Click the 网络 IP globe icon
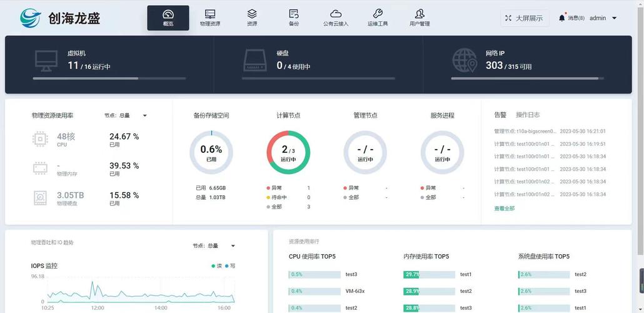The height and width of the screenshot is (313, 644). coord(465,61)
